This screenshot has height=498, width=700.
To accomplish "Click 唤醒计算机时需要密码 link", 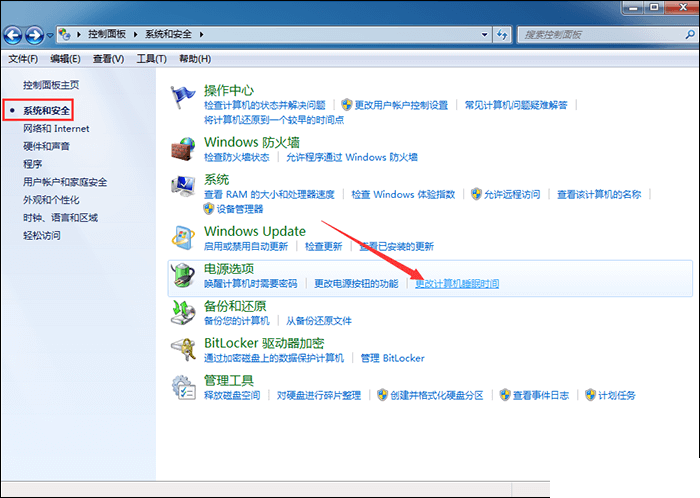I will [x=250, y=284].
